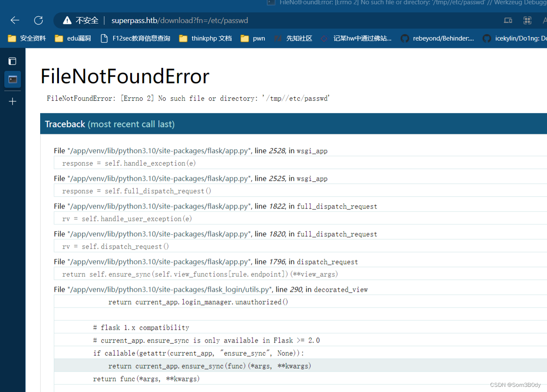Click the app.py line 1822 full_dispatch_request frame title
Viewport: 547px width, 392px height.
(x=216, y=206)
